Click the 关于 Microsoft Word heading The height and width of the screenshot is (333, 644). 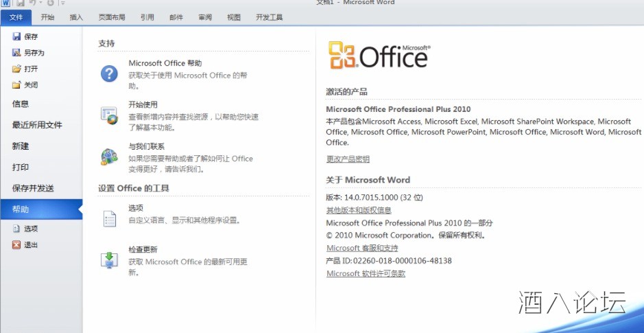(x=368, y=180)
